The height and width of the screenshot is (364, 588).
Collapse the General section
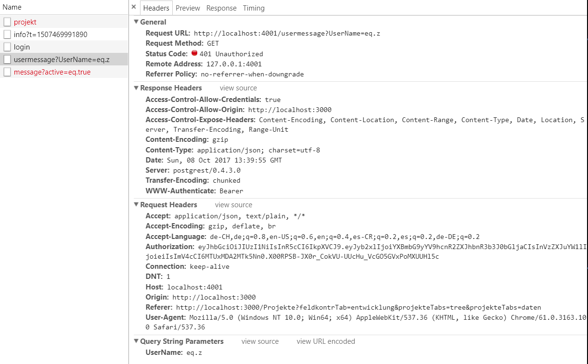[136, 22]
